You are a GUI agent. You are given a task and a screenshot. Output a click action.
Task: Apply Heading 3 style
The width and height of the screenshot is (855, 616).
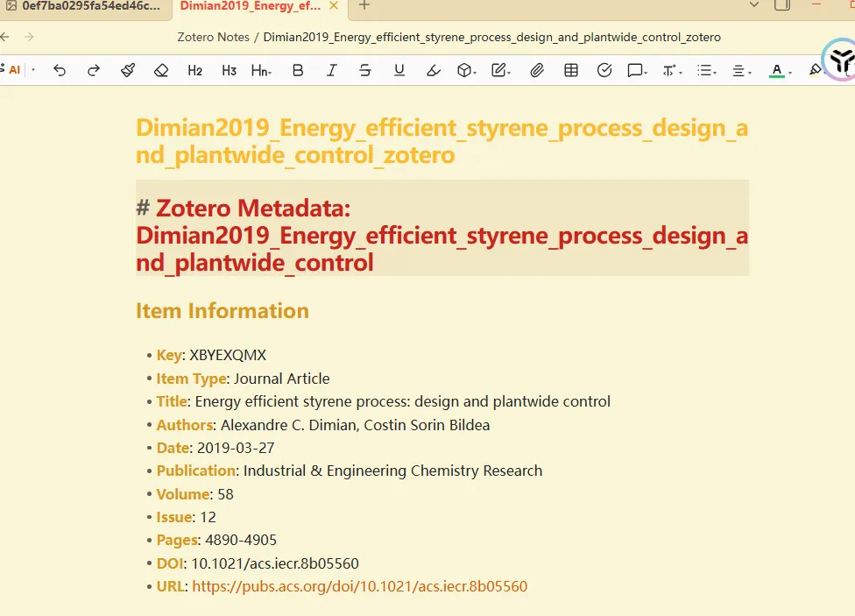229,70
